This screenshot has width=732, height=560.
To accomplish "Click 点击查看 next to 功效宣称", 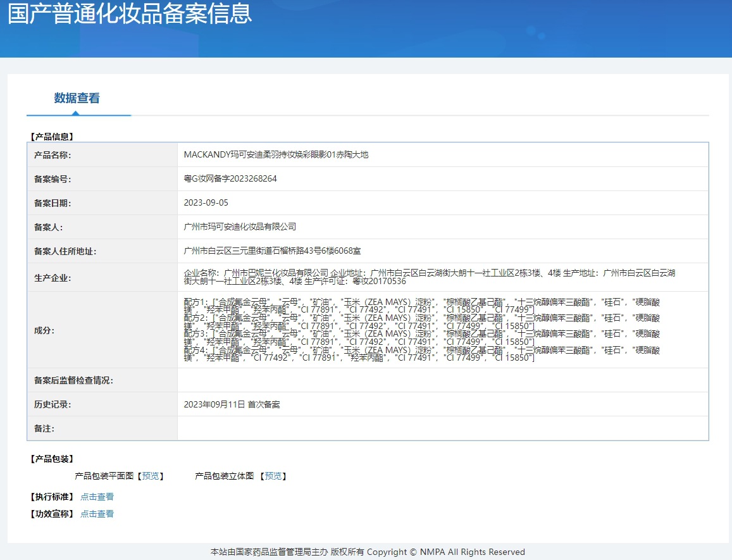I will (97, 514).
